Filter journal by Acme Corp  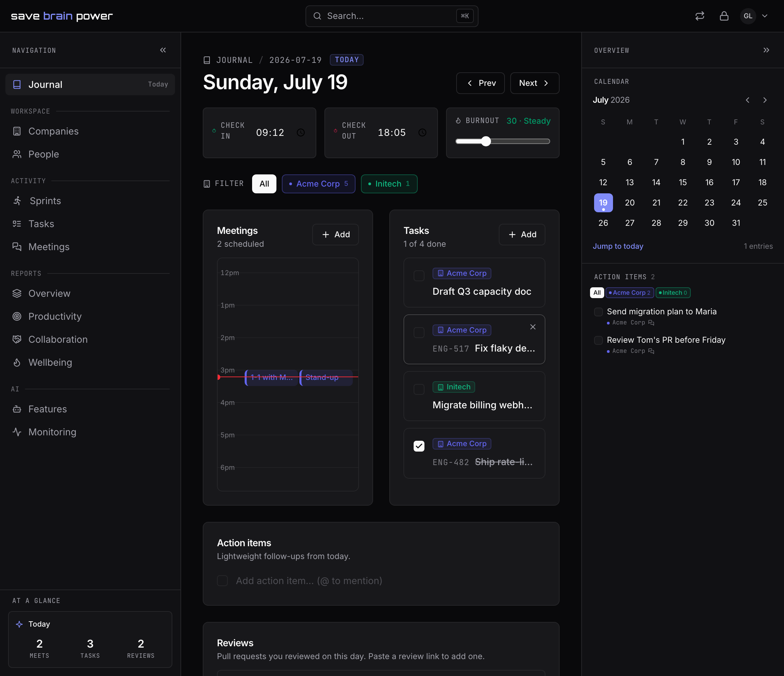(318, 184)
